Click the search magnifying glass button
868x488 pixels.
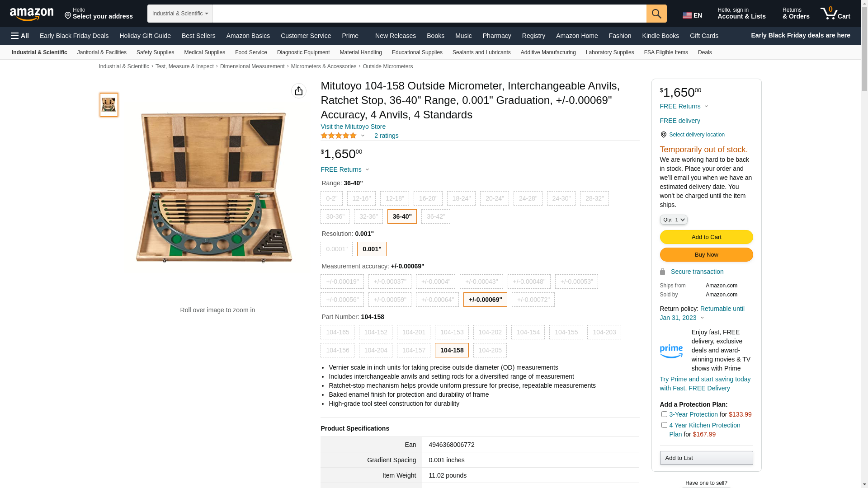click(x=656, y=14)
